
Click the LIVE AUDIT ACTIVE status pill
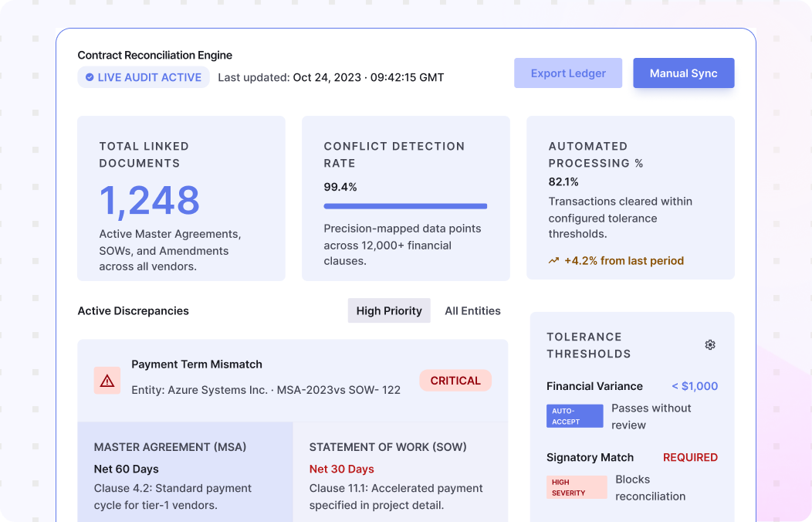[x=144, y=77]
